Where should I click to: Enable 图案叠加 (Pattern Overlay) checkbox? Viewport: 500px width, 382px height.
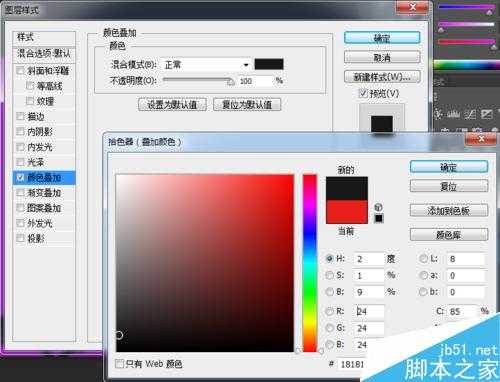tap(20, 208)
